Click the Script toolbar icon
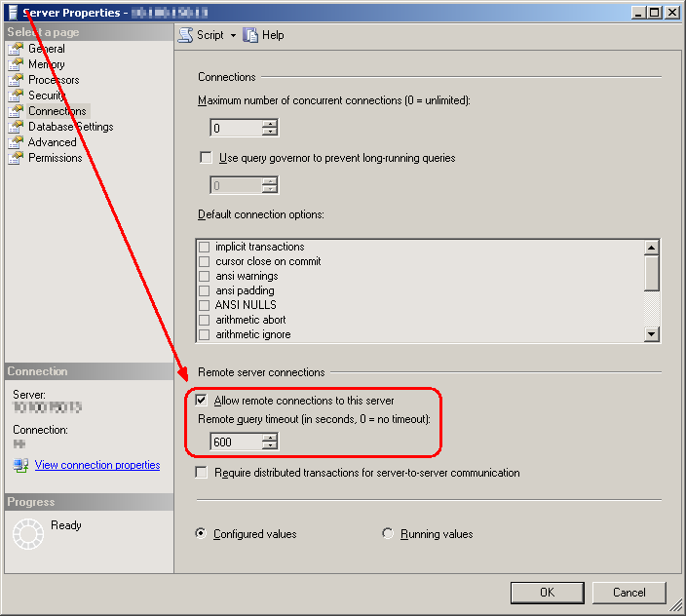This screenshot has width=686, height=616. pos(185,35)
